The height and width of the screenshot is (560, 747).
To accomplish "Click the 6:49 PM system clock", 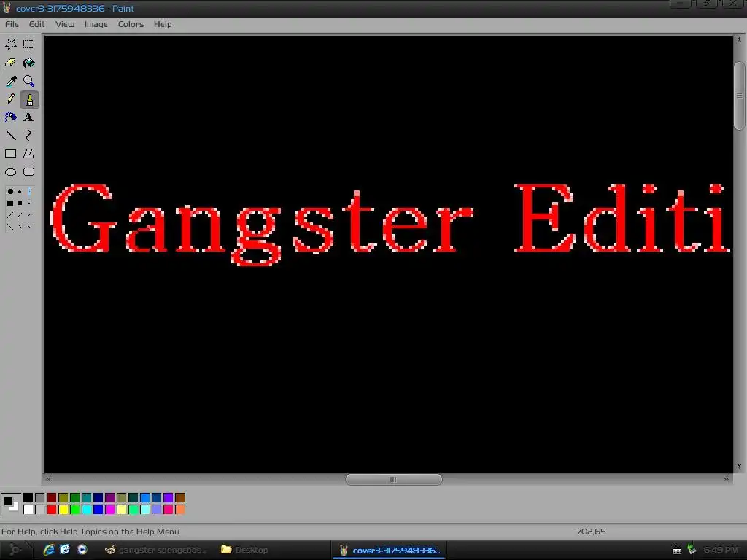I will pyautogui.click(x=721, y=550).
